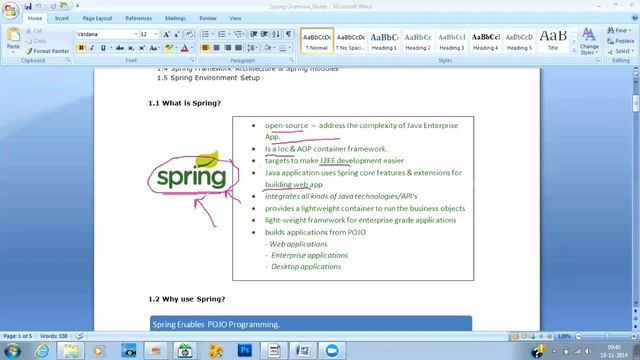
Task: Apply the red font color
Action: click(x=184, y=48)
